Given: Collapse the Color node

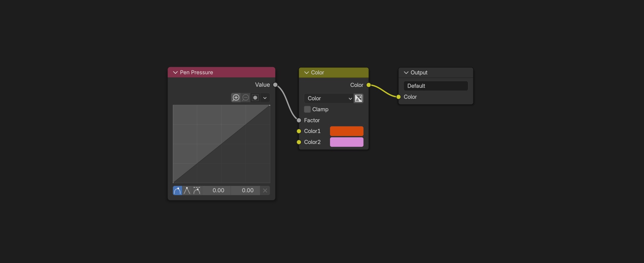Looking at the screenshot, I should click(307, 73).
